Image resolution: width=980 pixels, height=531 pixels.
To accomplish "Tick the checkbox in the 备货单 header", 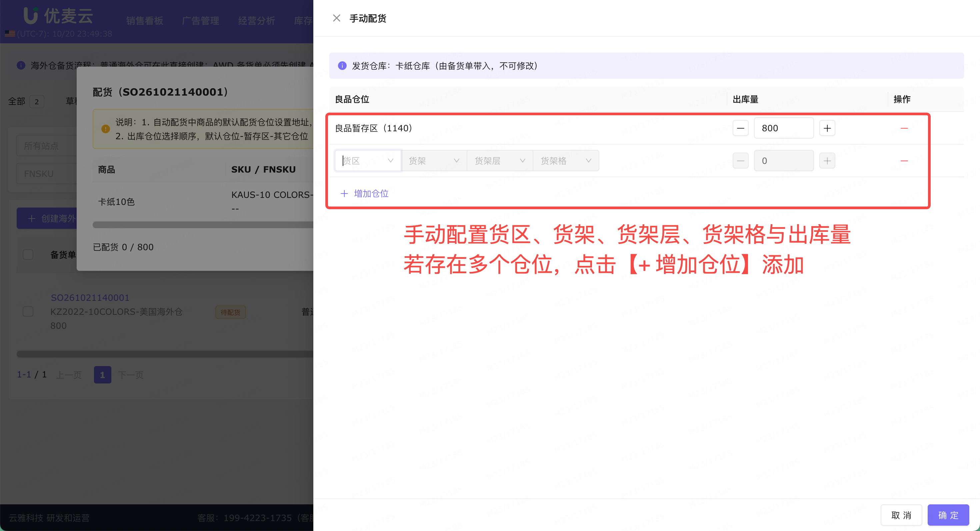I will pos(28,254).
